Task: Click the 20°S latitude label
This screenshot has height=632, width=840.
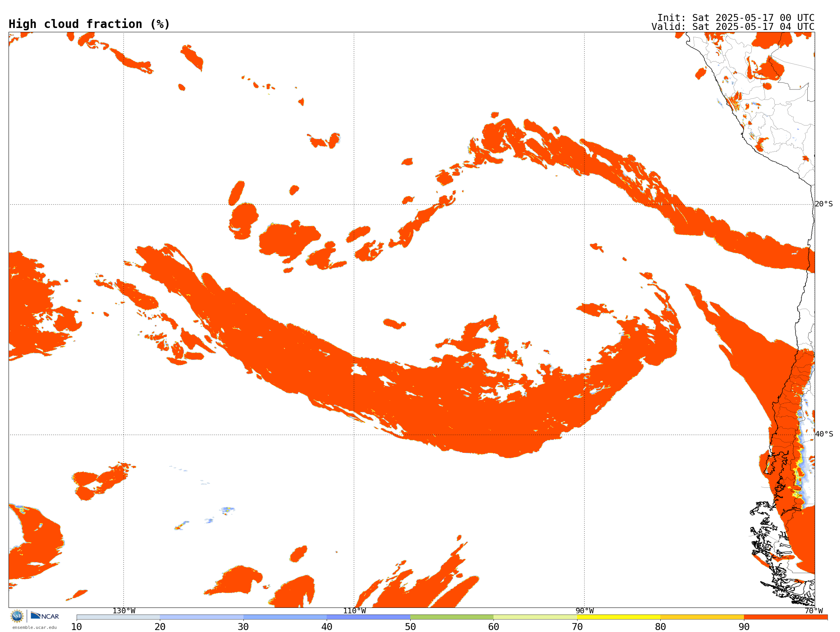Action: coord(824,204)
